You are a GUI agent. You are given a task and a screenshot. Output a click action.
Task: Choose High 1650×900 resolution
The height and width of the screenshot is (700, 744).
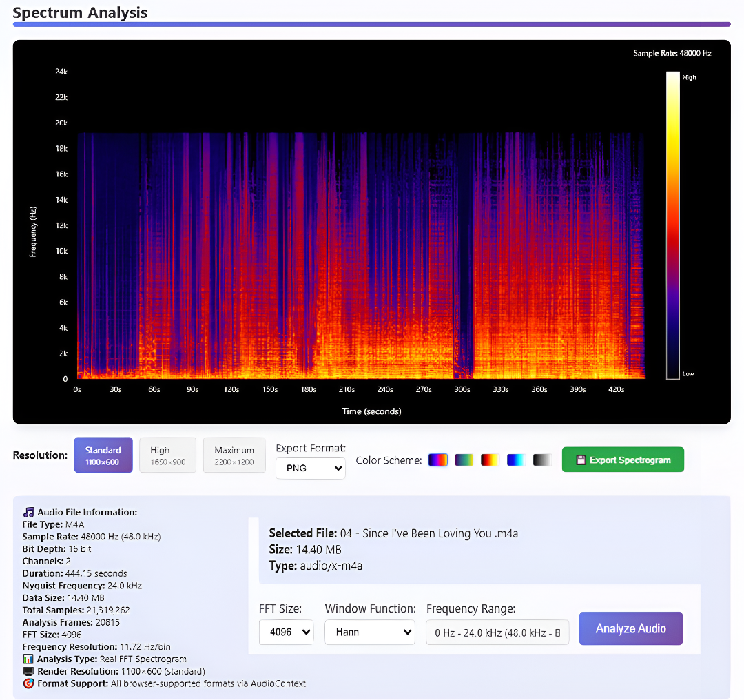click(167, 455)
